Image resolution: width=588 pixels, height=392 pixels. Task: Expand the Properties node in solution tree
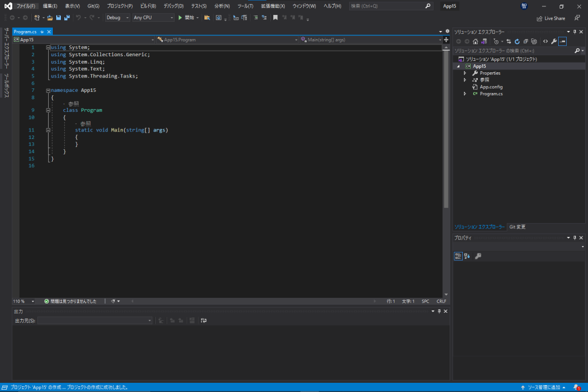(465, 73)
